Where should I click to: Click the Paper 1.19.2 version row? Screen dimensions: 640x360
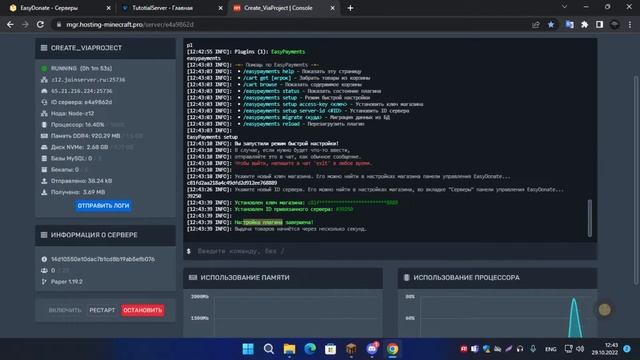tap(67, 282)
